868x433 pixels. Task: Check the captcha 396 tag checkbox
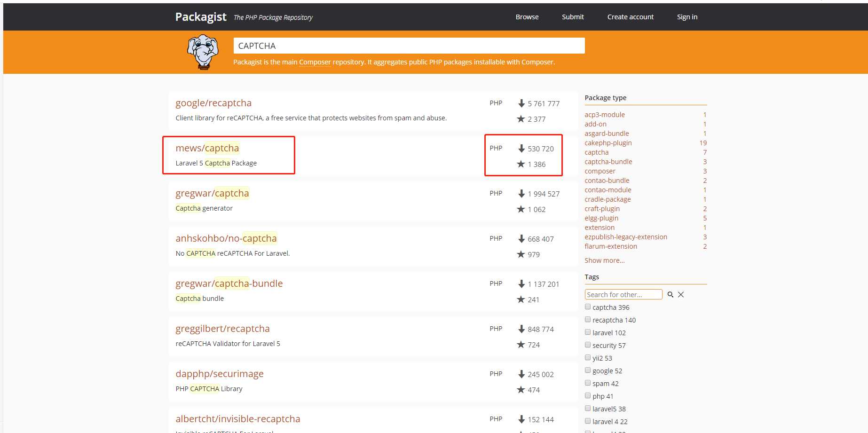click(588, 307)
